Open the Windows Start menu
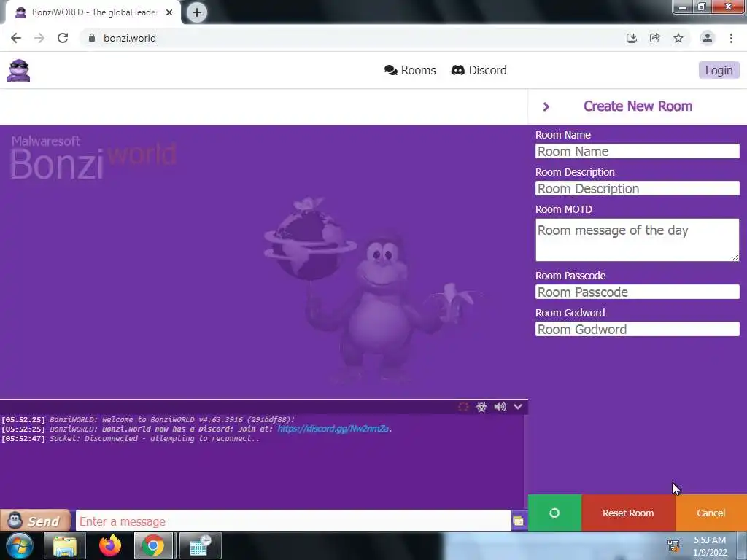The height and width of the screenshot is (560, 747). click(x=18, y=545)
